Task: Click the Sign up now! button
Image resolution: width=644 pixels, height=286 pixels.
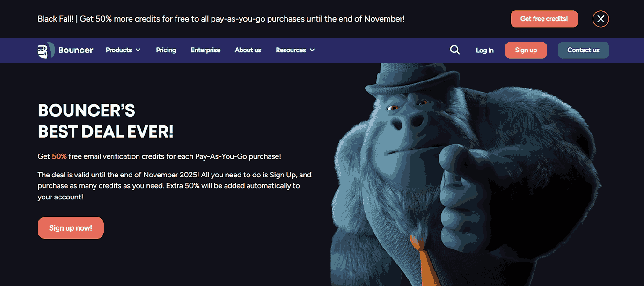Action: (x=71, y=228)
